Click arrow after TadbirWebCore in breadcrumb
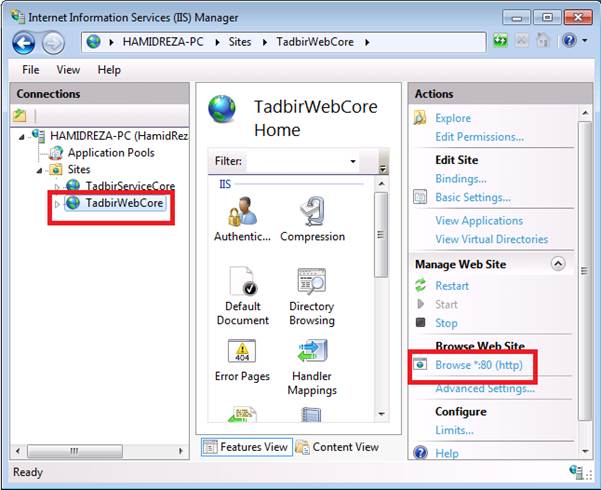This screenshot has height=490, width=601. click(x=367, y=42)
